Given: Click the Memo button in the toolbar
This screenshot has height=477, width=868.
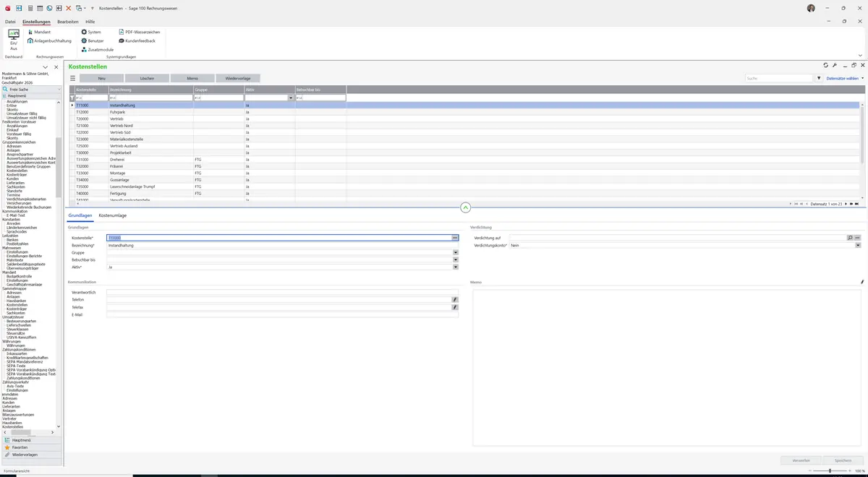Looking at the screenshot, I should [x=192, y=78].
